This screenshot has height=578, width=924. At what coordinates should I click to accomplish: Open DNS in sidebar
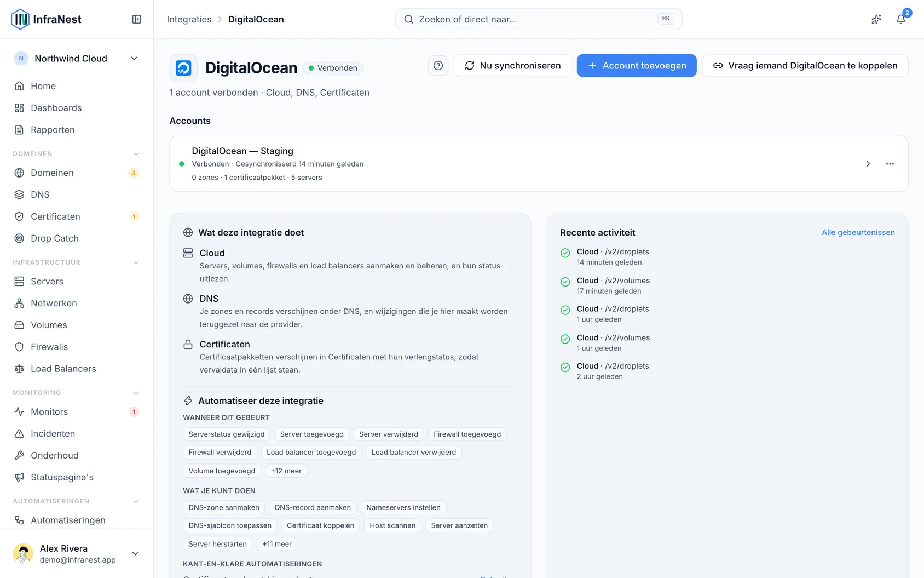[x=77, y=194]
